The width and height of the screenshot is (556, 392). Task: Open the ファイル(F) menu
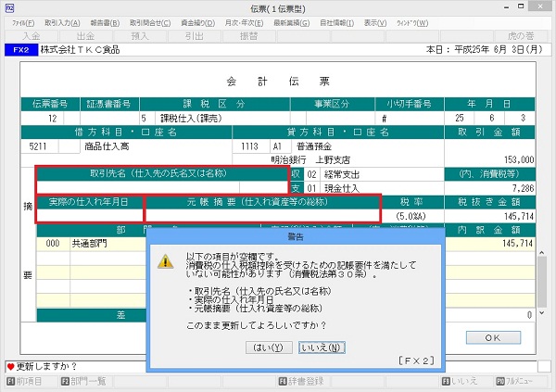(23, 23)
